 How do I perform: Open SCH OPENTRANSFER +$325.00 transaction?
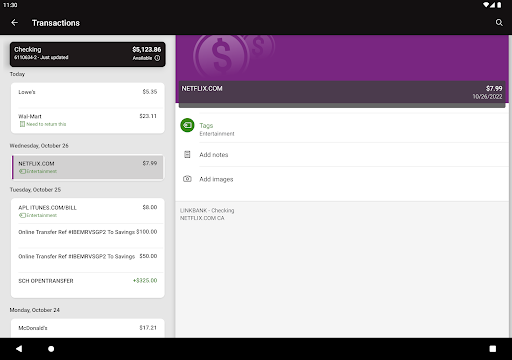click(88, 284)
